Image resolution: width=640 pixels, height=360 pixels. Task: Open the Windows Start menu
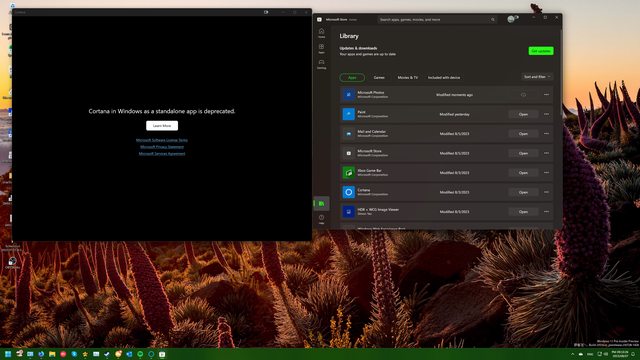pos(8,354)
